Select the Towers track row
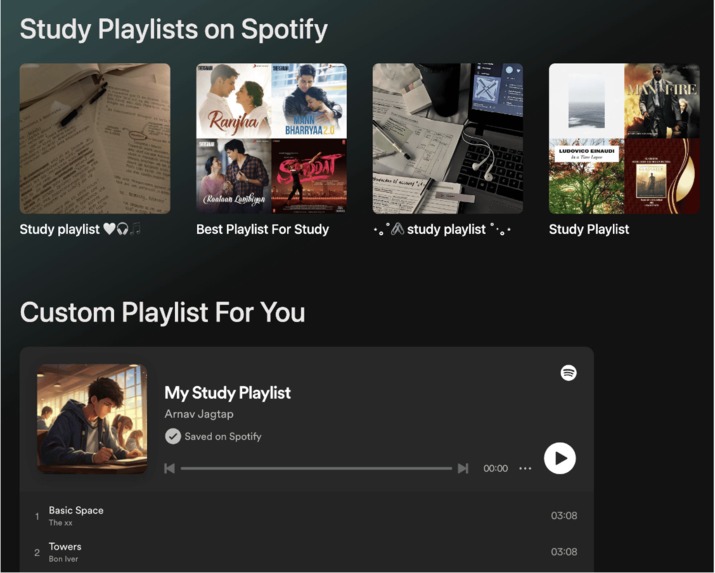 click(x=306, y=552)
